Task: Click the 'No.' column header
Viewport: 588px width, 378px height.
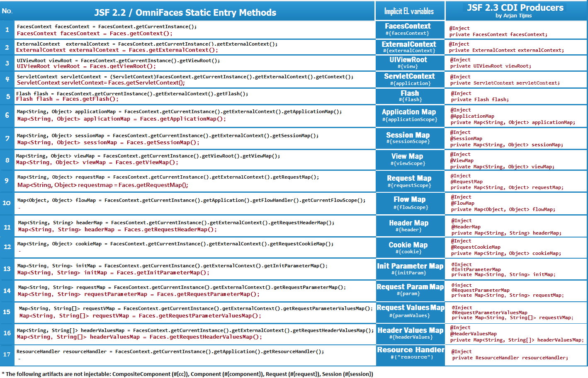Action: click(7, 11)
